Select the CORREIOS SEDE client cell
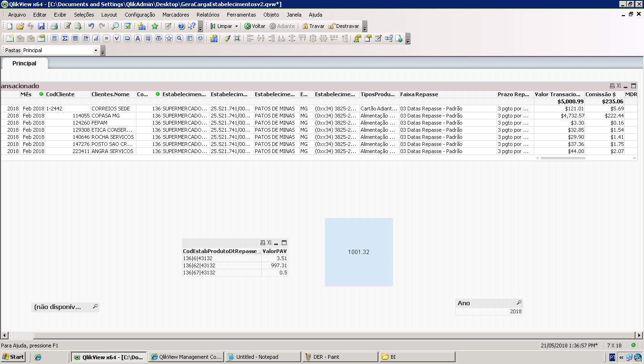Image resolution: width=644 pixels, height=364 pixels. tap(113, 109)
